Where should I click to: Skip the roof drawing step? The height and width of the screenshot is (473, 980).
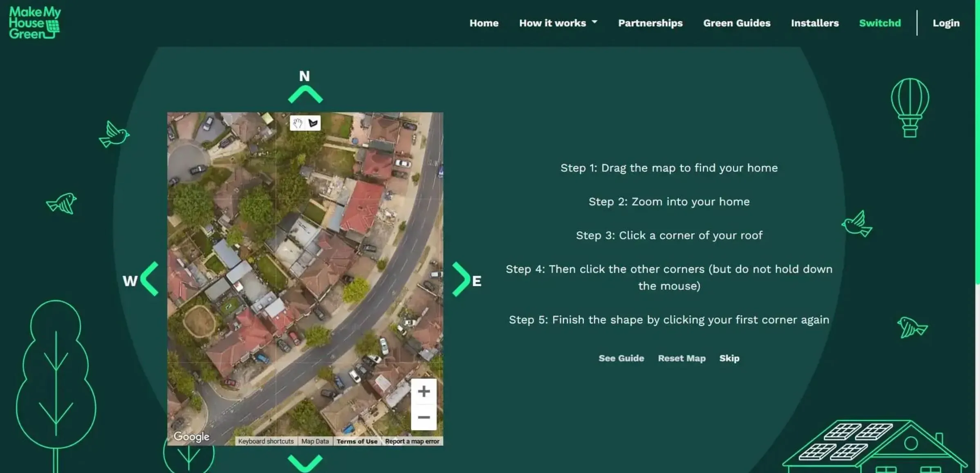(x=729, y=359)
